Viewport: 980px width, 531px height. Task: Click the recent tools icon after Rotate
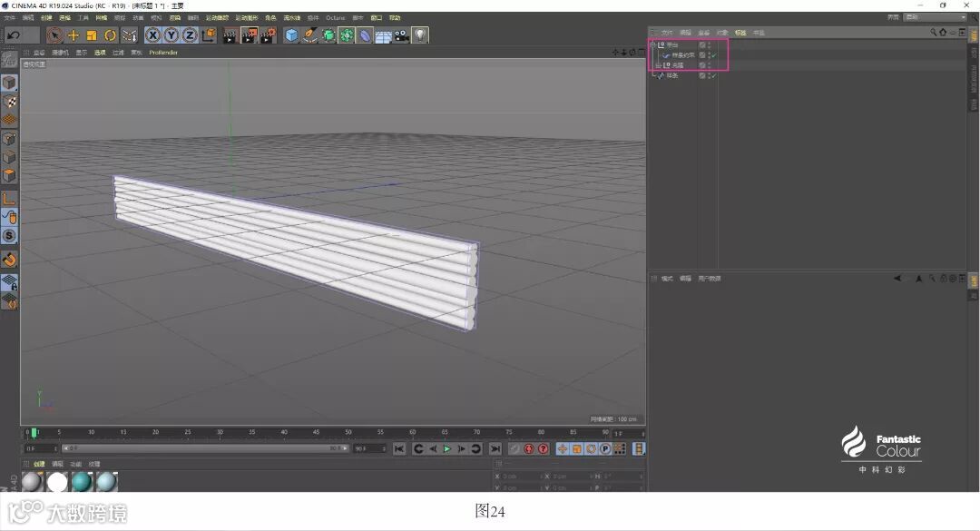[130, 35]
